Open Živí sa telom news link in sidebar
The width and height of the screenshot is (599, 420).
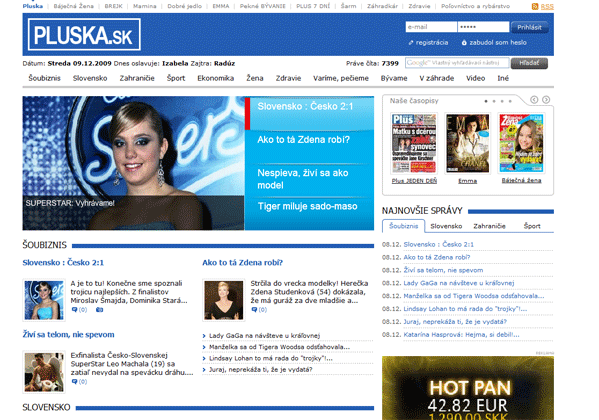[443, 270]
